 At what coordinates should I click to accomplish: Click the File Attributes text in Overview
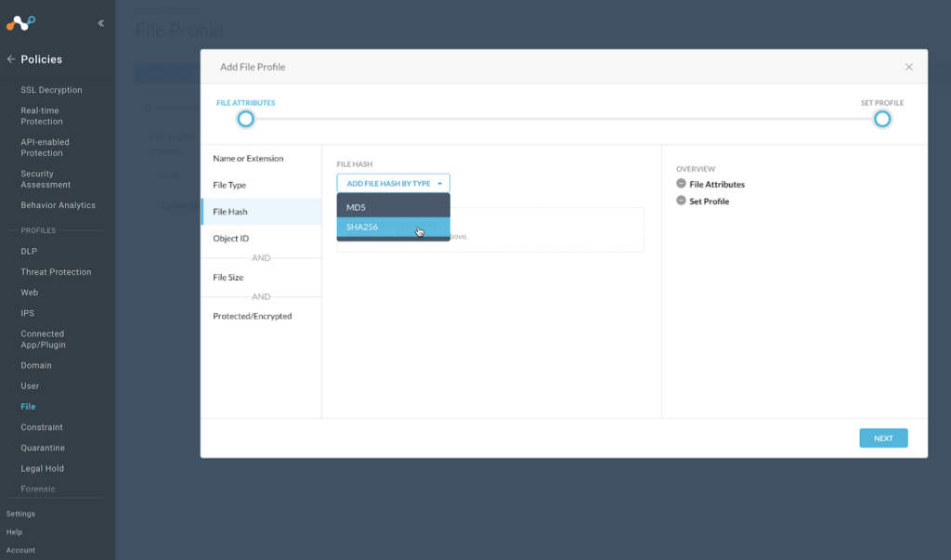[x=717, y=185]
